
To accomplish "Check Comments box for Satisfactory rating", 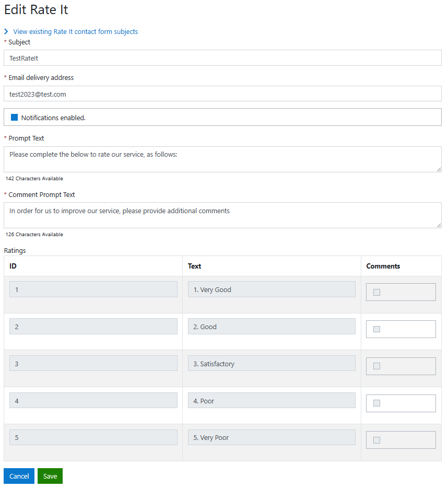I will click(x=376, y=366).
